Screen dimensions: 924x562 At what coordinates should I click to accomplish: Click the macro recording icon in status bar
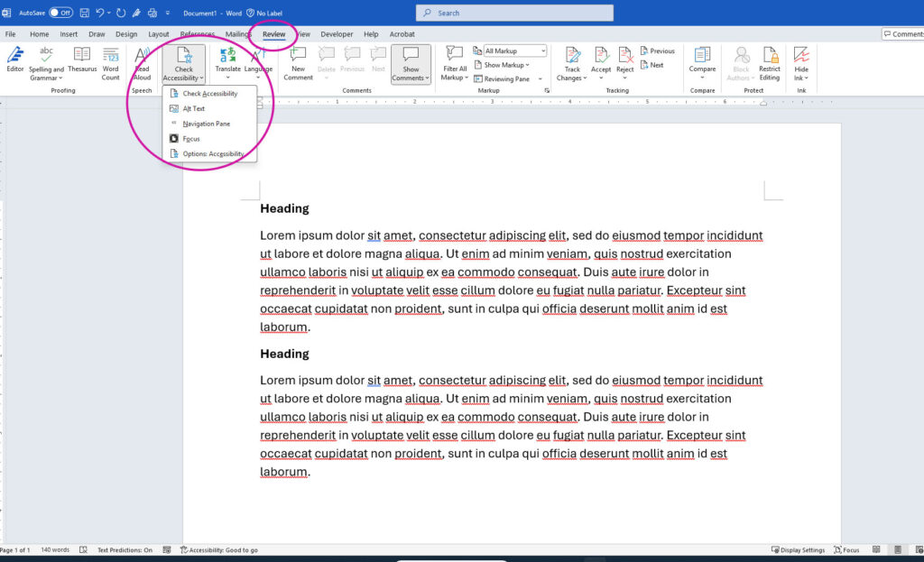tap(167, 550)
